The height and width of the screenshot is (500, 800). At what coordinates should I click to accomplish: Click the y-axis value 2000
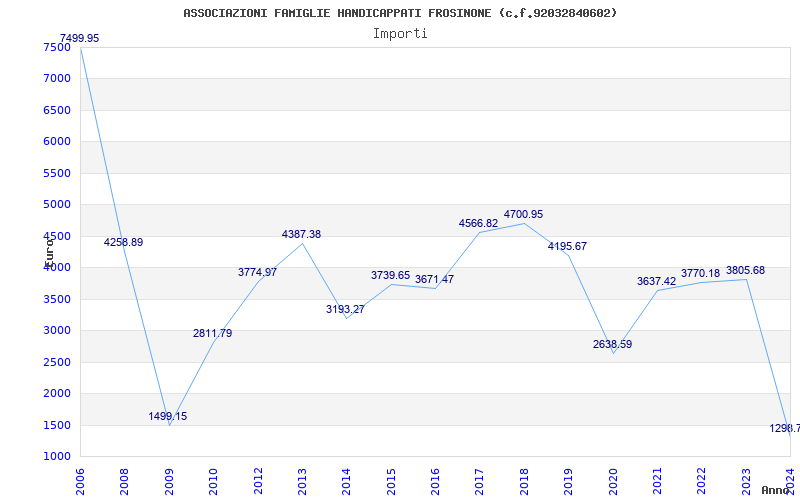(x=57, y=393)
